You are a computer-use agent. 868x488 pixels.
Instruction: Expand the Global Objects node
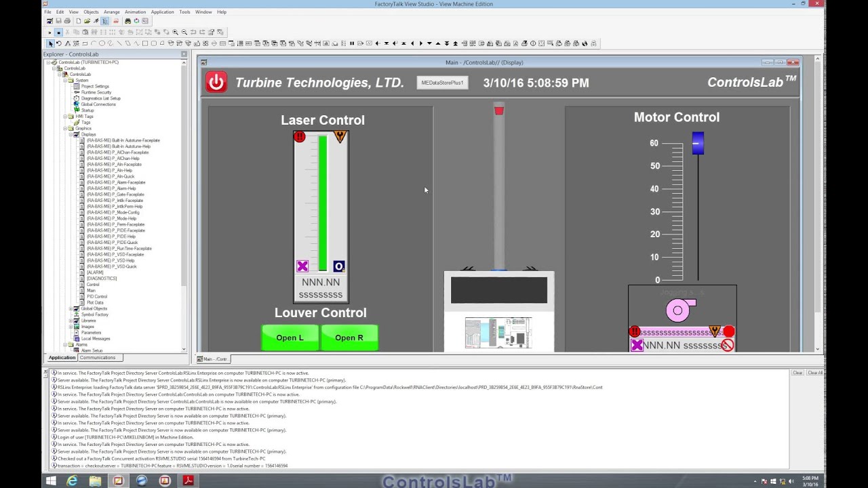(71, 308)
